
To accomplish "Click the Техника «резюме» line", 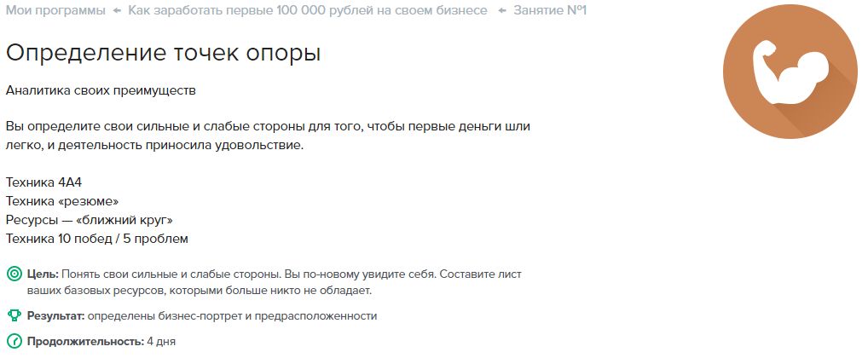I will 62,201.
